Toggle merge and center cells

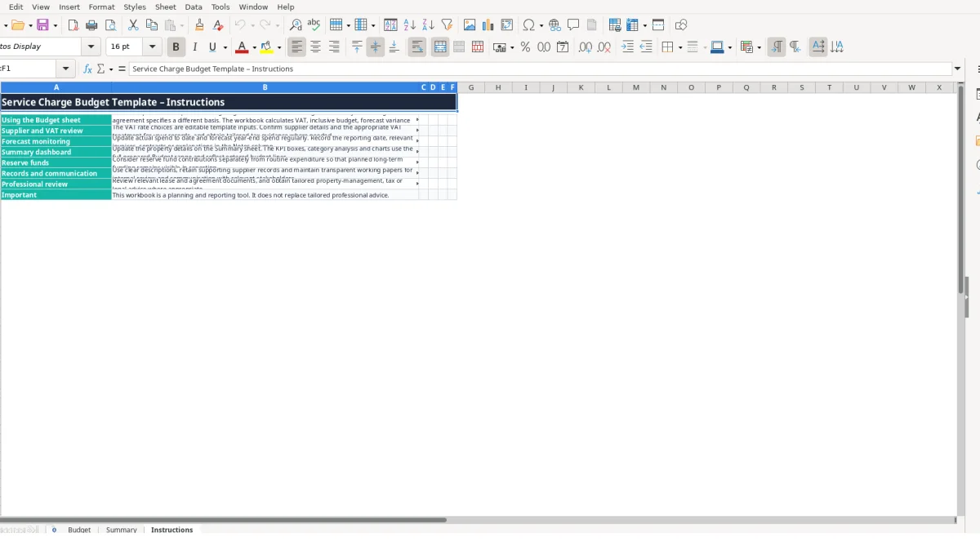(440, 47)
